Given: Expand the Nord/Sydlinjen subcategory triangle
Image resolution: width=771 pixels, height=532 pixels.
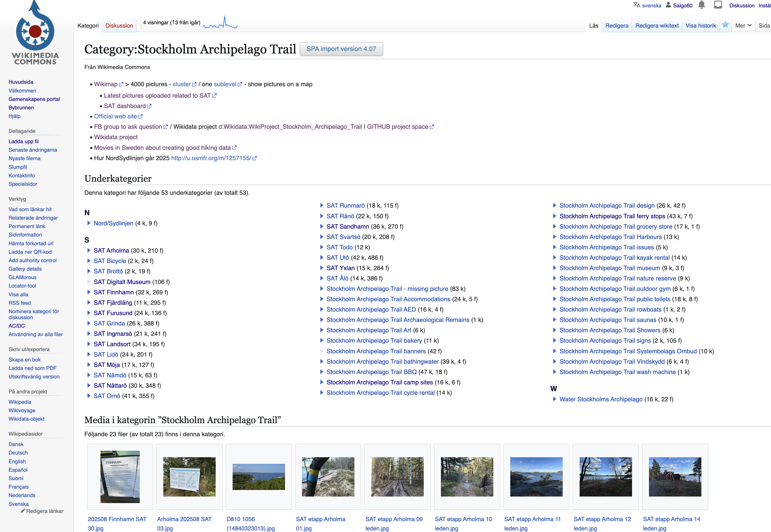Looking at the screenshot, I should [x=89, y=223].
